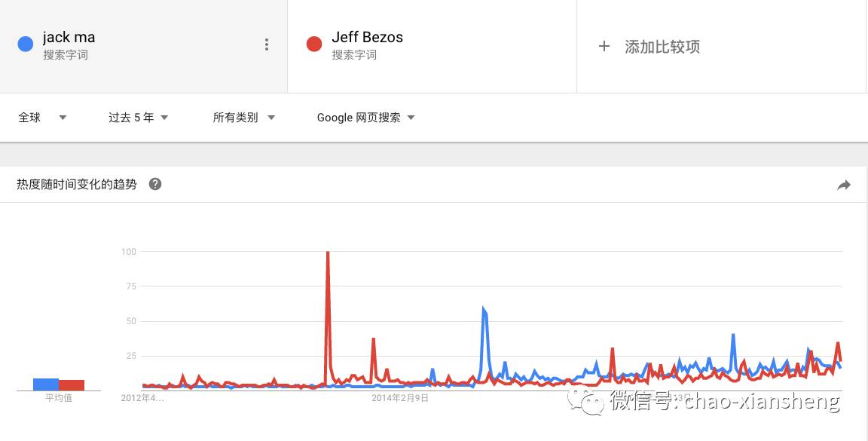Click the tallest blue spike above 50
This screenshot has height=441, width=868.
tap(484, 309)
